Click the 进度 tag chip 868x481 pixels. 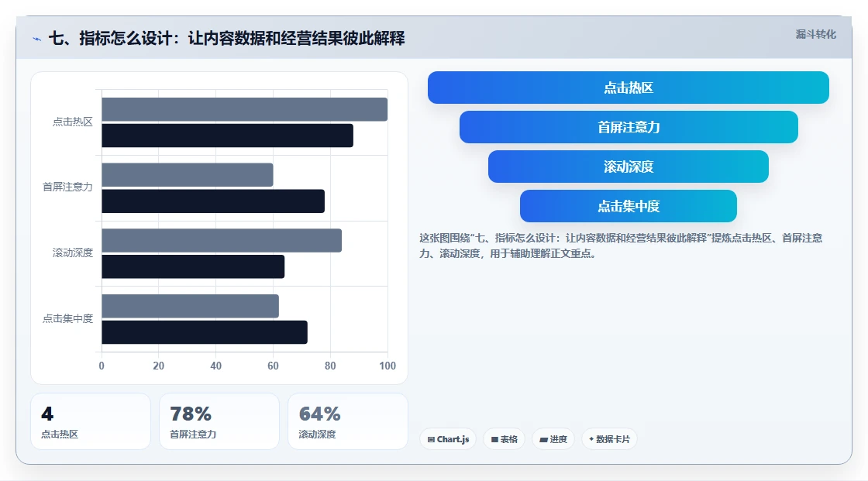click(x=553, y=439)
